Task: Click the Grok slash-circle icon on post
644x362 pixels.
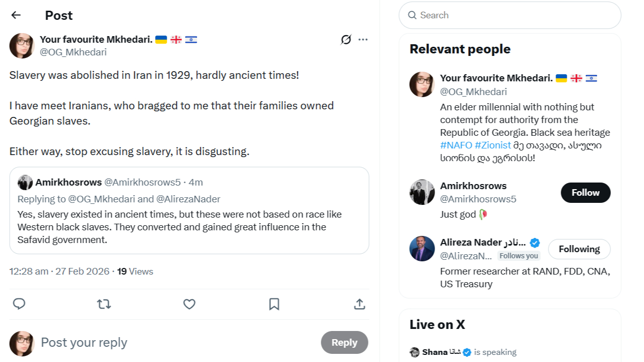Action: (346, 40)
